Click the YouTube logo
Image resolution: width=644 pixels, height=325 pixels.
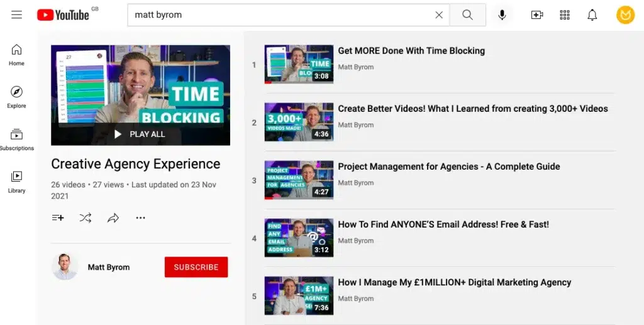coord(63,15)
